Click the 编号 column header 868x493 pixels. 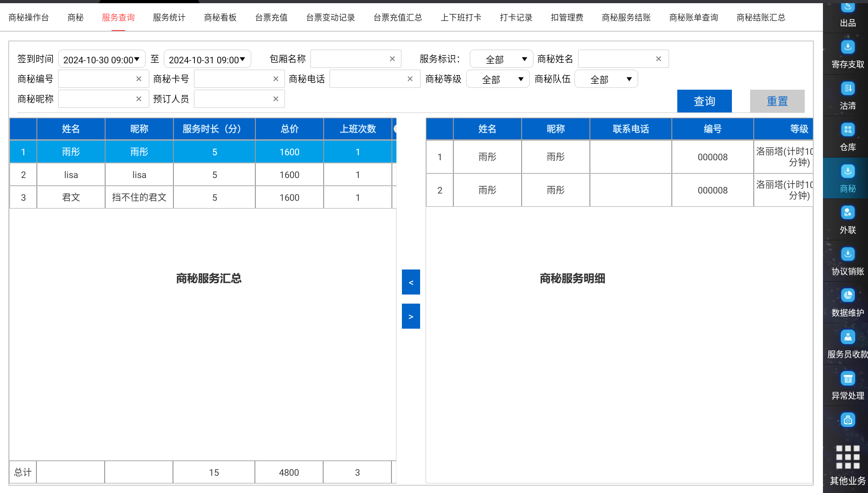pyautogui.click(x=713, y=129)
